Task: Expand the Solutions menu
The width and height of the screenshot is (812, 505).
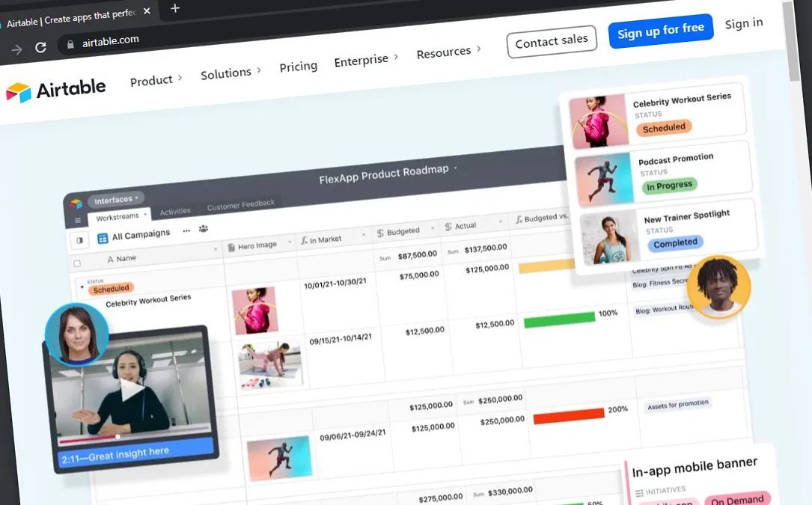Action: tap(231, 73)
